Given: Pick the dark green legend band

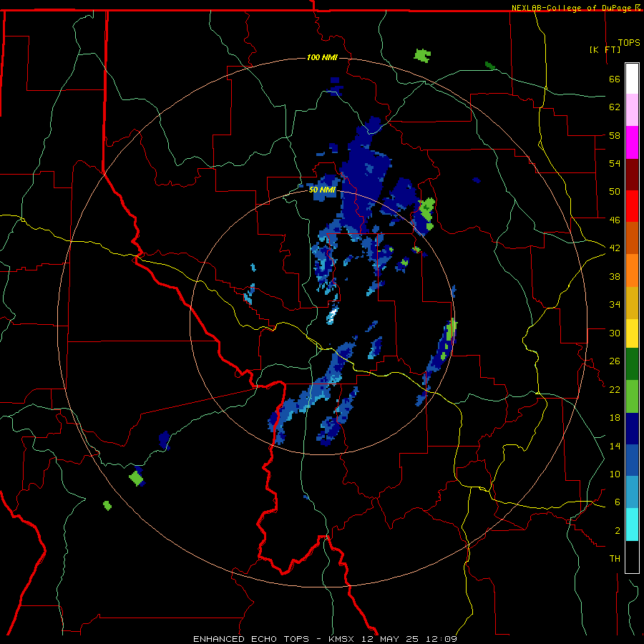Looking at the screenshot, I should tap(632, 364).
